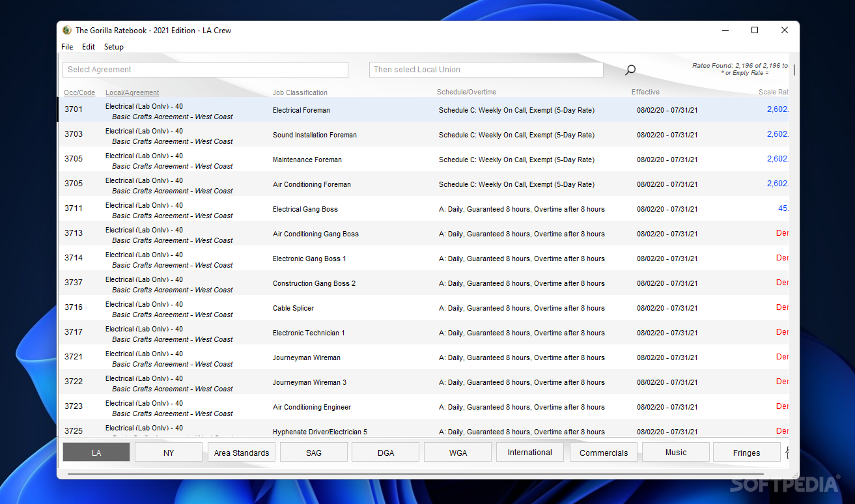
Task: Minimize the Gorilla Ratebook window
Action: [725, 30]
